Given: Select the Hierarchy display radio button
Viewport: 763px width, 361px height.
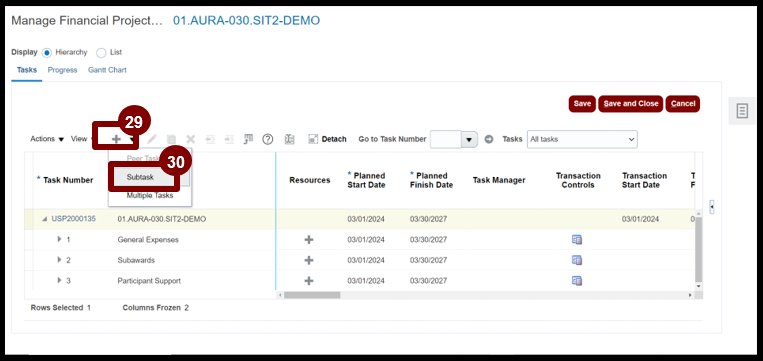Looking at the screenshot, I should 47,53.
